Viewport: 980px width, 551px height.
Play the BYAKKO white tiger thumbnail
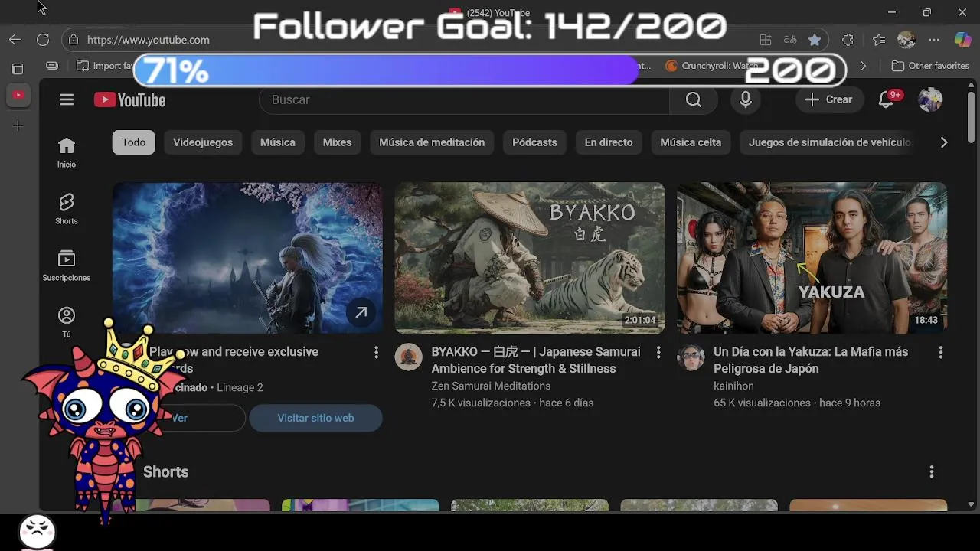pyautogui.click(x=530, y=258)
